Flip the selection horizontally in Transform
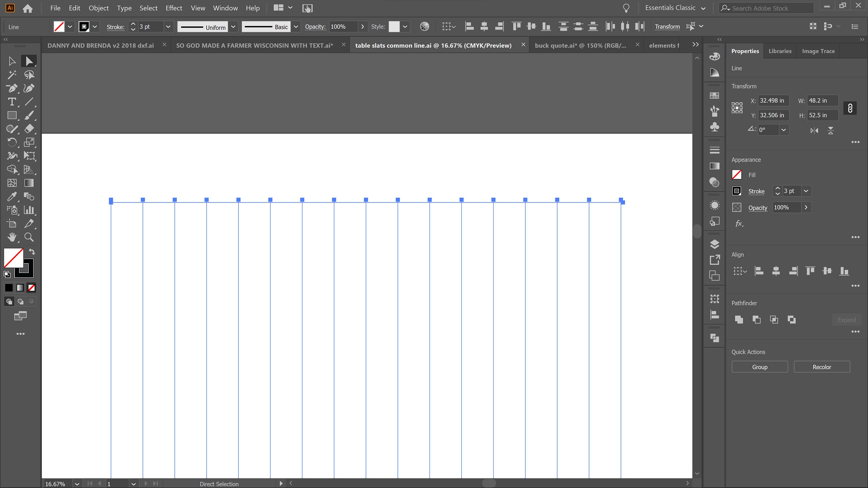This screenshot has height=488, width=868. pos(814,131)
